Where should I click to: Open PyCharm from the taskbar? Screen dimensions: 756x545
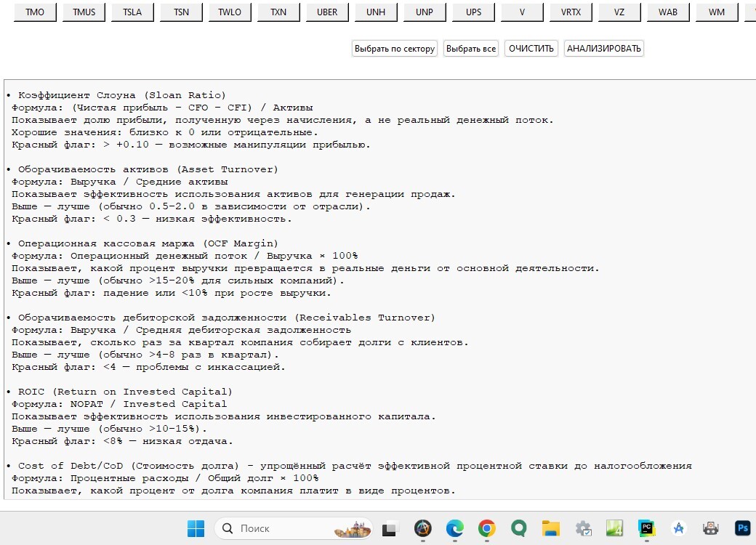pos(646,528)
